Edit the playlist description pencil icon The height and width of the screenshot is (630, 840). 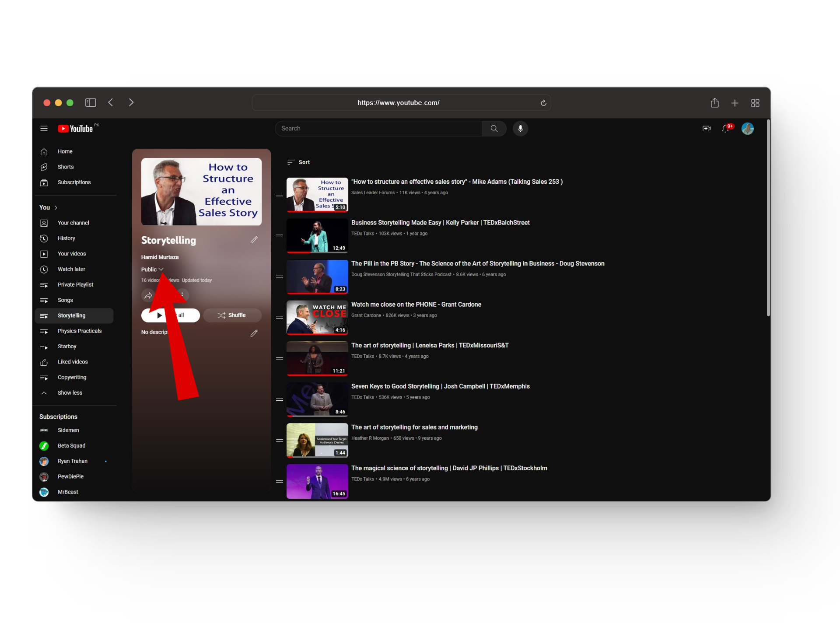click(254, 333)
